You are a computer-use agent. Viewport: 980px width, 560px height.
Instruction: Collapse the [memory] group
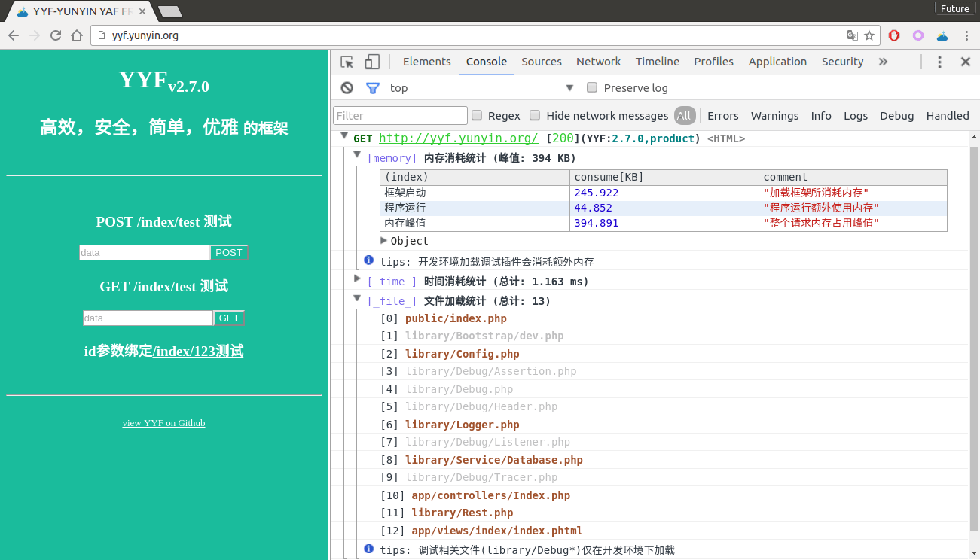click(x=358, y=154)
